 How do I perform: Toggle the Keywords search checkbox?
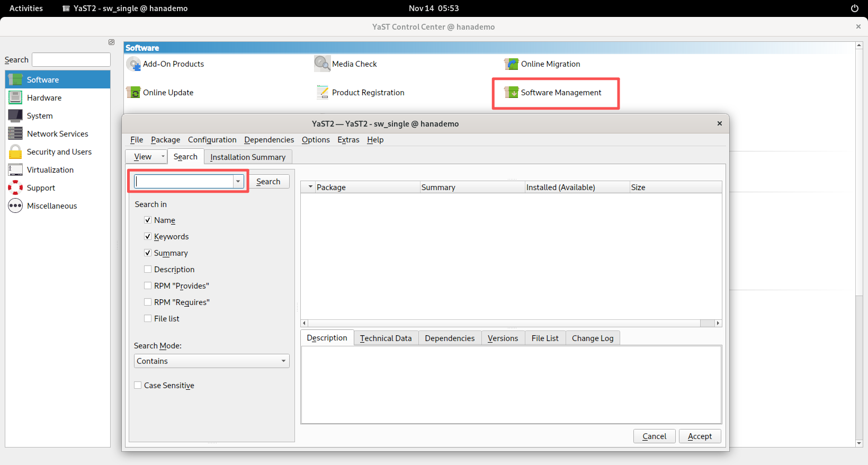pos(148,236)
